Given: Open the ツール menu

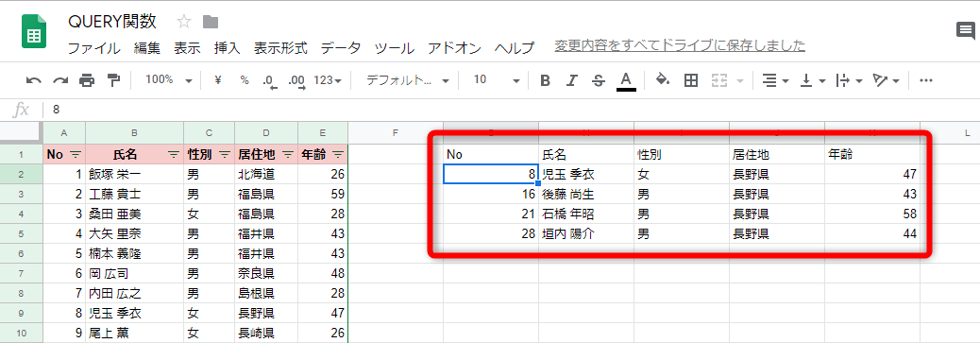Looking at the screenshot, I should [x=395, y=48].
